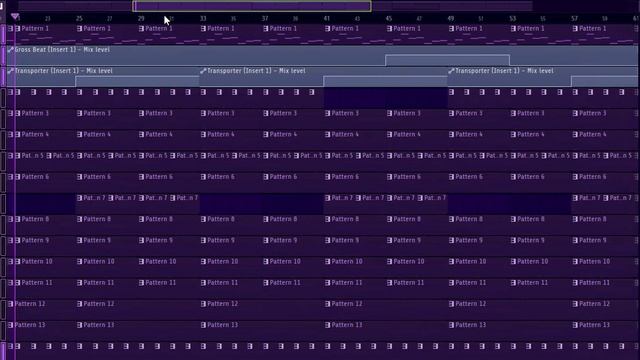Screen dimensions: 640x360
Task: Click clip icon of Pattern 4 at bar 33
Action: (x=203, y=135)
